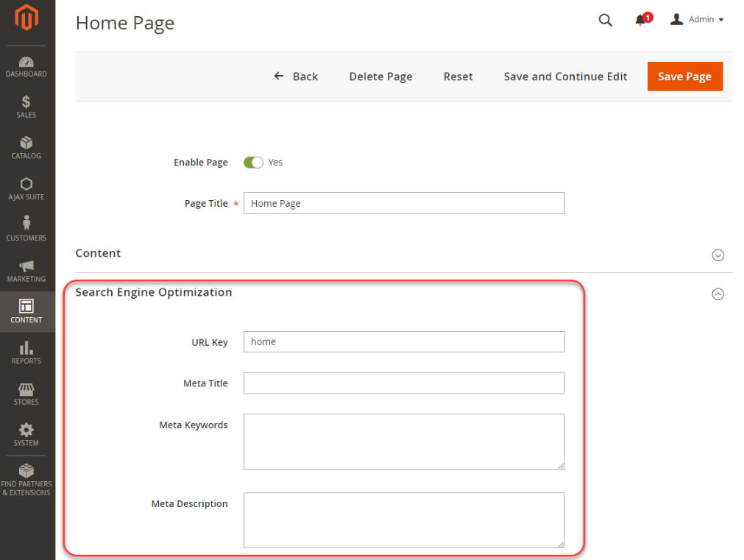Open the notifications bell
Image resolution: width=744 pixels, height=560 pixels.
[643, 19]
